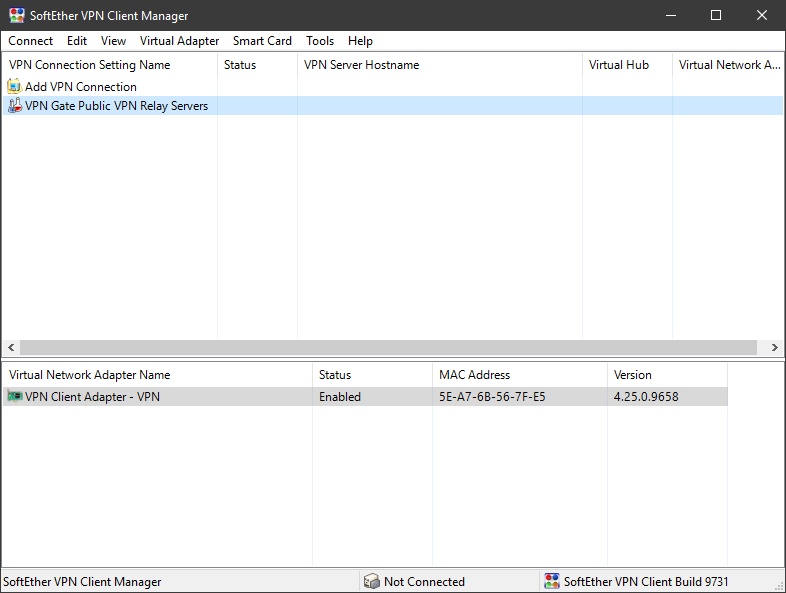Click the Not Connected status icon

click(x=371, y=581)
